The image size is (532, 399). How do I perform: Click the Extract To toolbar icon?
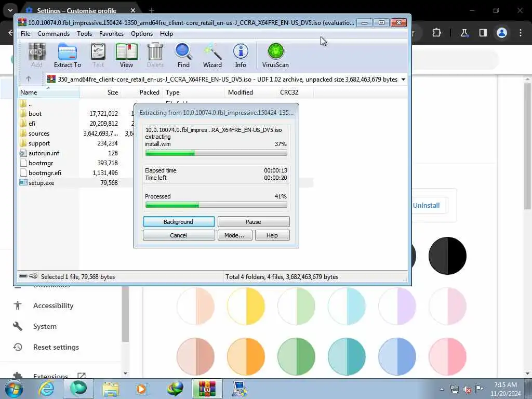point(67,55)
